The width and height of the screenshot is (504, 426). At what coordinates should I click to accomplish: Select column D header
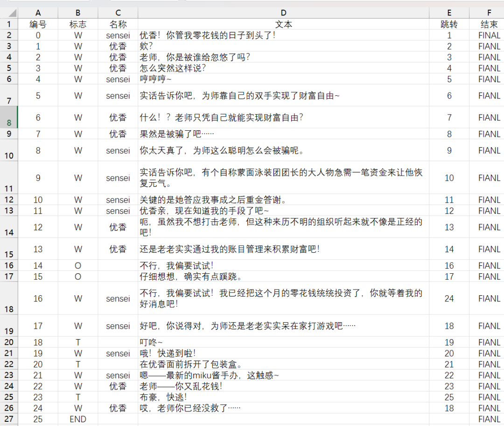coord(284,13)
